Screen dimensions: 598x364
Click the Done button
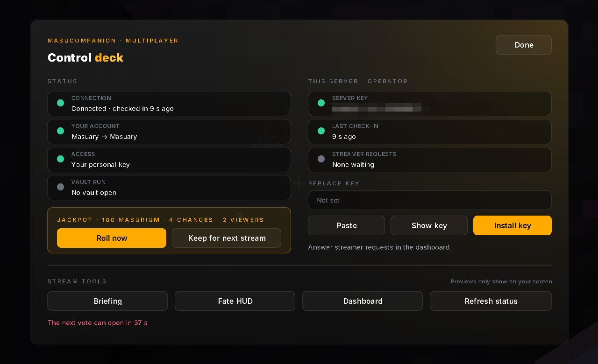(x=523, y=45)
